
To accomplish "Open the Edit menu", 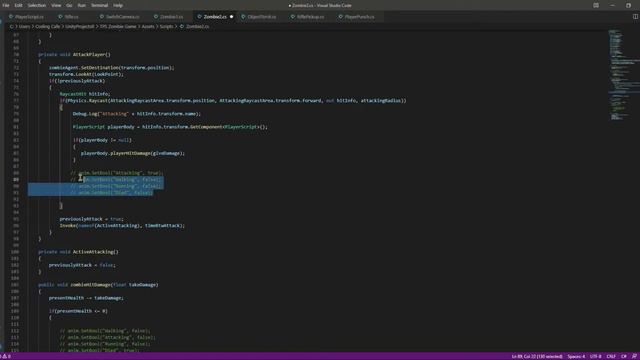I will pyautogui.click(x=18, y=5).
